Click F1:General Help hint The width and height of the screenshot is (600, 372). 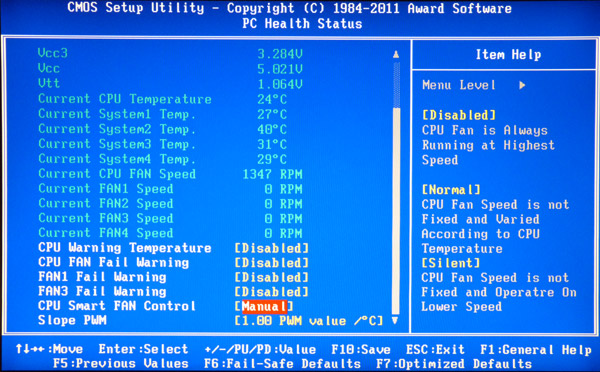pos(536,349)
